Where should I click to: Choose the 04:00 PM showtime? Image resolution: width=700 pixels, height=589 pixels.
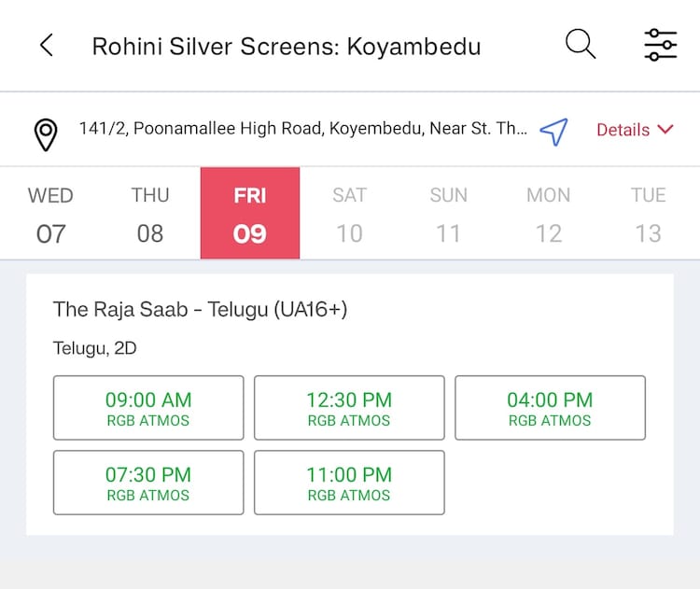coord(550,408)
